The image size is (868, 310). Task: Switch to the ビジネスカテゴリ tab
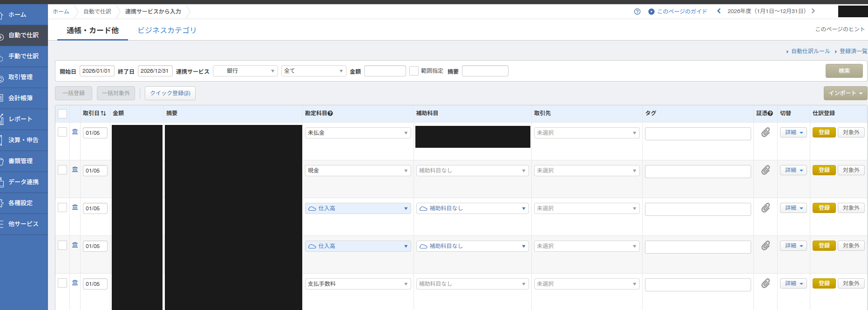(167, 30)
